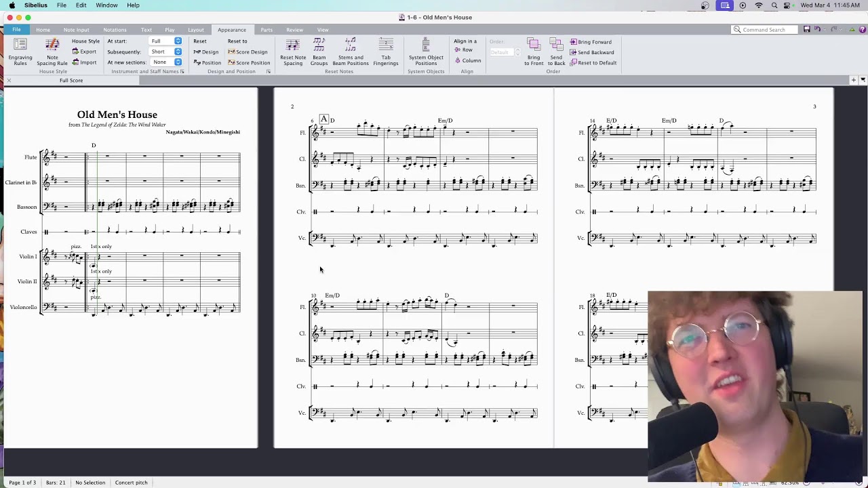868x488 pixels.
Task: Reset to Score Position
Action: click(249, 63)
